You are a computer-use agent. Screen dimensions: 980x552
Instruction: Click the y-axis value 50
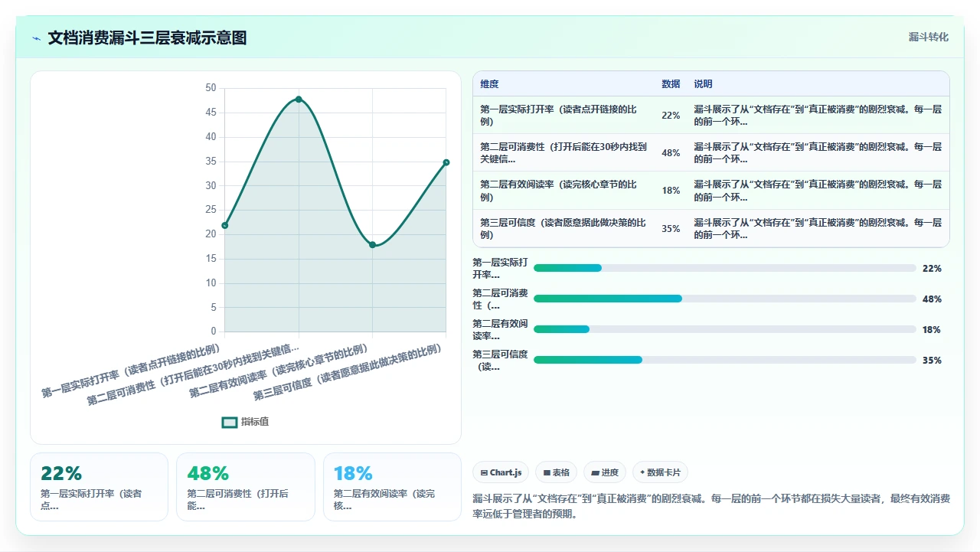[x=211, y=88]
